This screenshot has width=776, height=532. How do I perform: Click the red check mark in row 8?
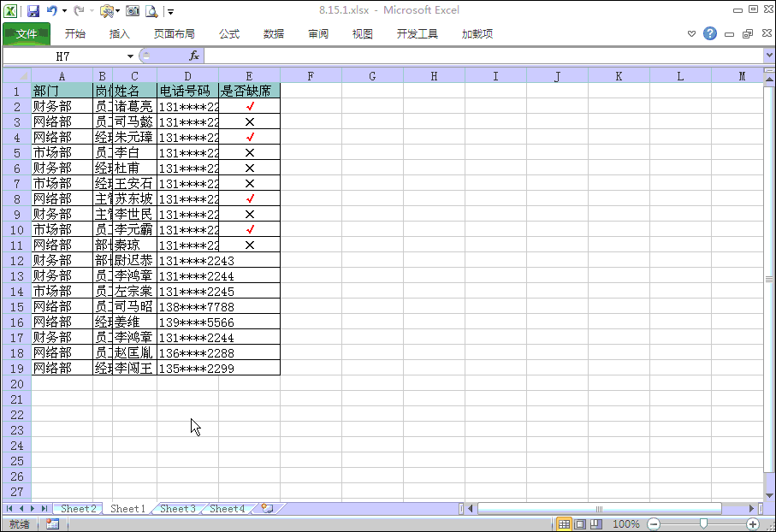[x=250, y=198]
